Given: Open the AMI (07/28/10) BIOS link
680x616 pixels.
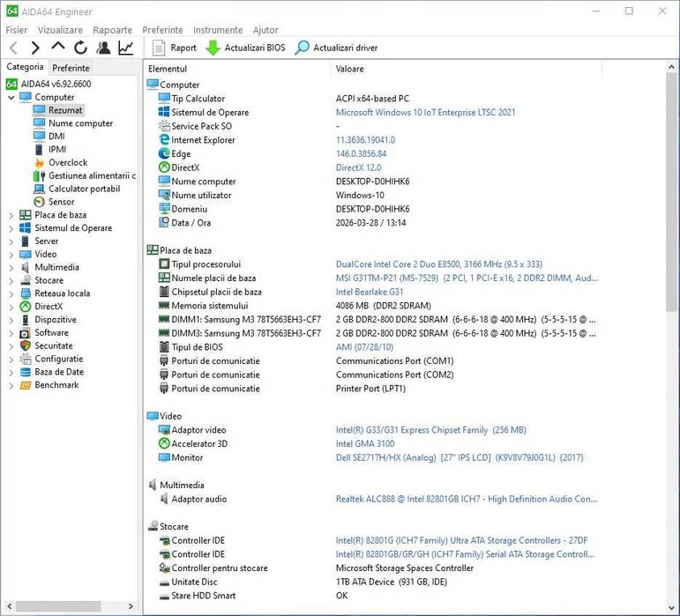Looking at the screenshot, I should (x=364, y=347).
